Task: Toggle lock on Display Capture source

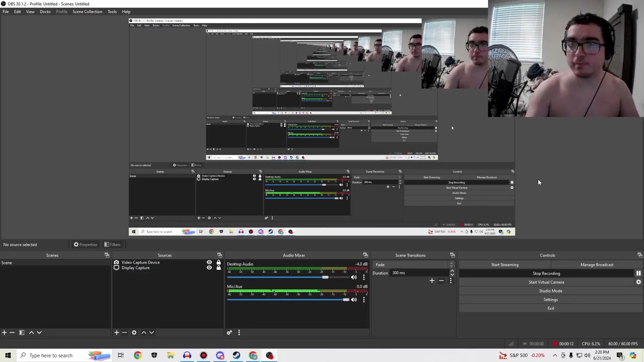Action: click(x=218, y=267)
